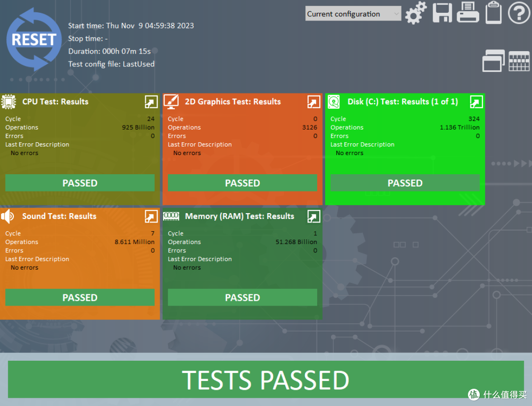Open help question mark icon
This screenshot has width=532, height=406.
click(x=519, y=13)
